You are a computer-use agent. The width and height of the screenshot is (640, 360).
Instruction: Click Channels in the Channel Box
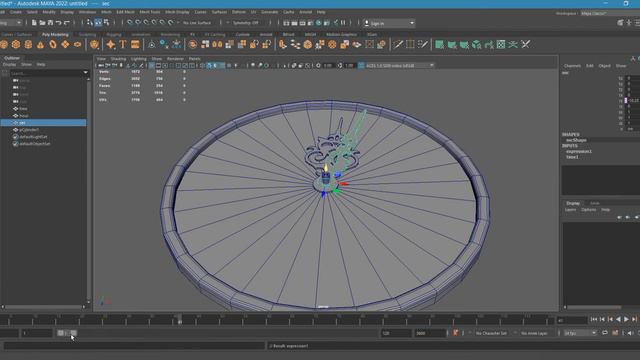pyautogui.click(x=572, y=66)
